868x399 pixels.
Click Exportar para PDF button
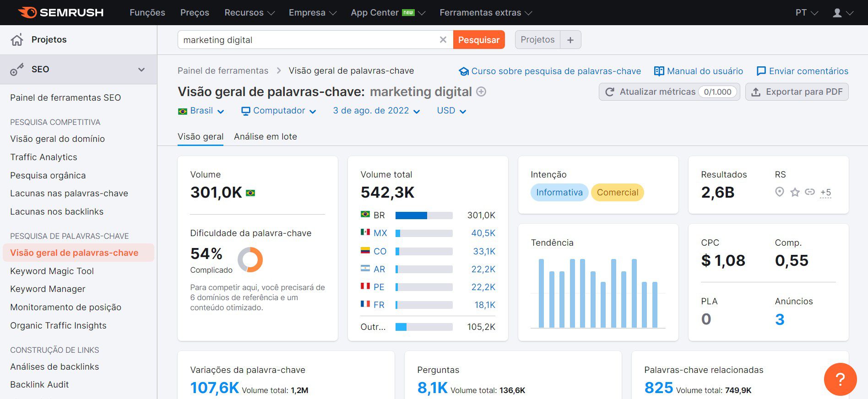click(797, 92)
